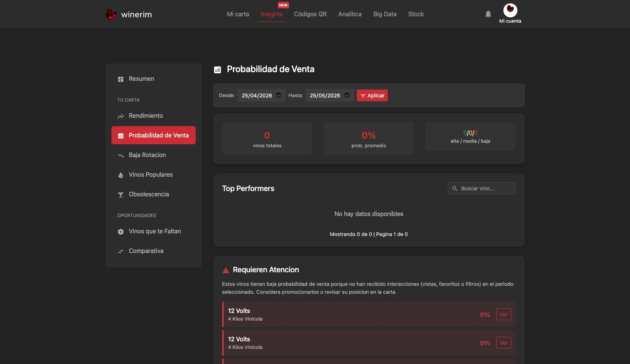630x364 pixels.
Task: Open Vinos Populares section
Action: [x=153, y=174]
